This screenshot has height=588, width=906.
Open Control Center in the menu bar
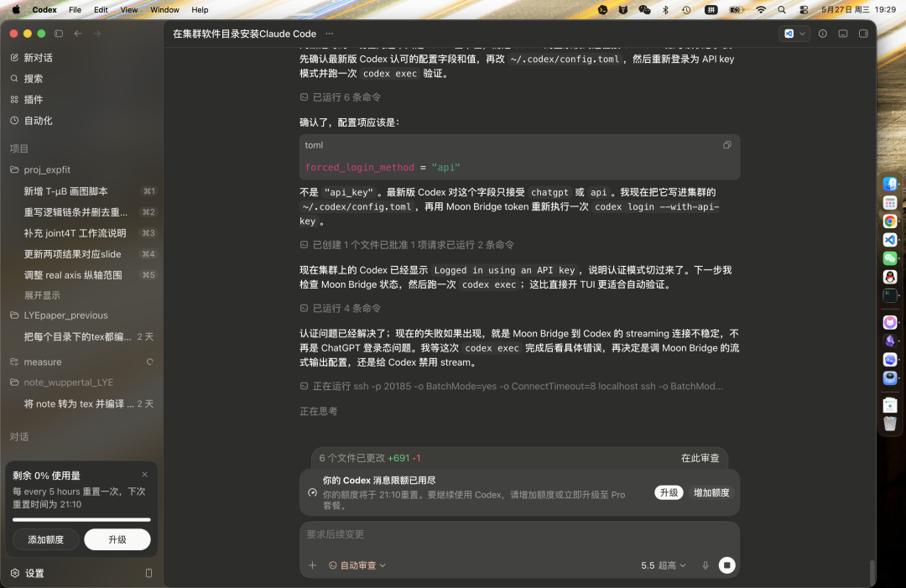(x=804, y=10)
